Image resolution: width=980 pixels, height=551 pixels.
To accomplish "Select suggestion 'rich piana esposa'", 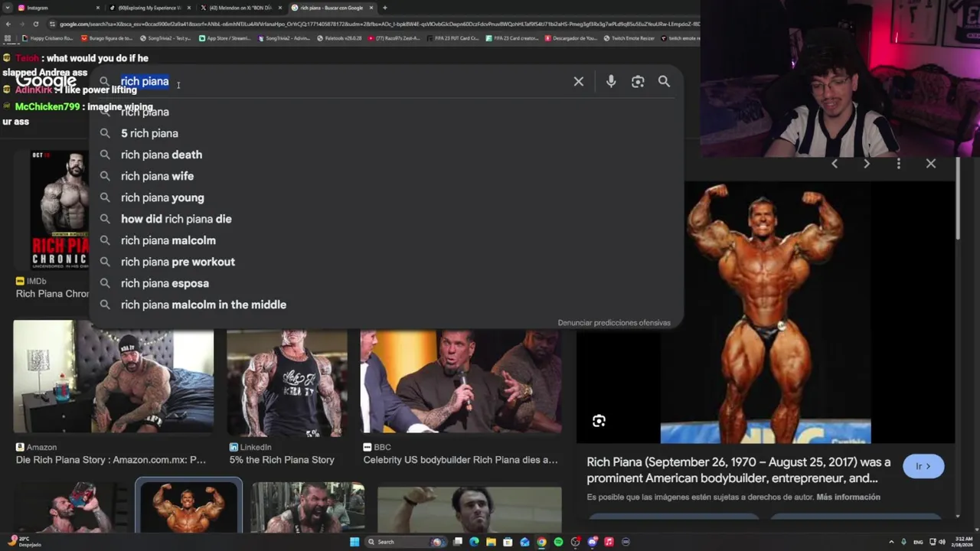I will 387,283.
